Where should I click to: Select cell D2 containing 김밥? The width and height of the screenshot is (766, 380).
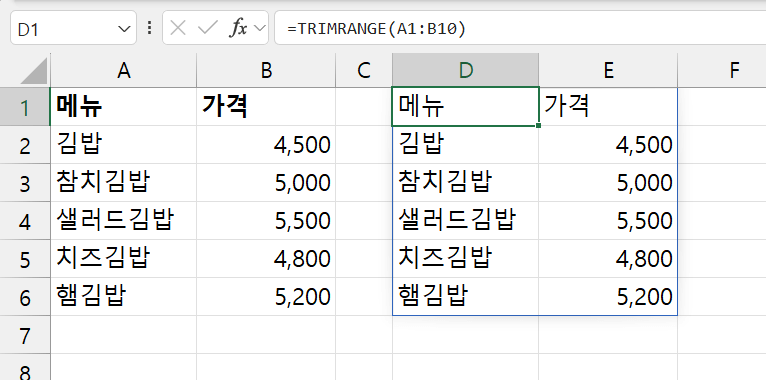click(466, 145)
